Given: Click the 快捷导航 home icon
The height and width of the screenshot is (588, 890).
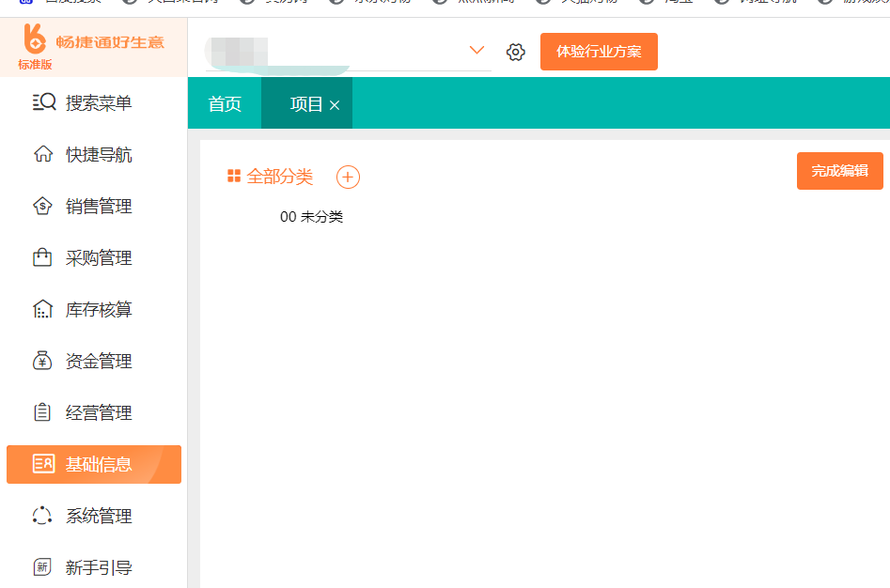Looking at the screenshot, I should point(43,154).
